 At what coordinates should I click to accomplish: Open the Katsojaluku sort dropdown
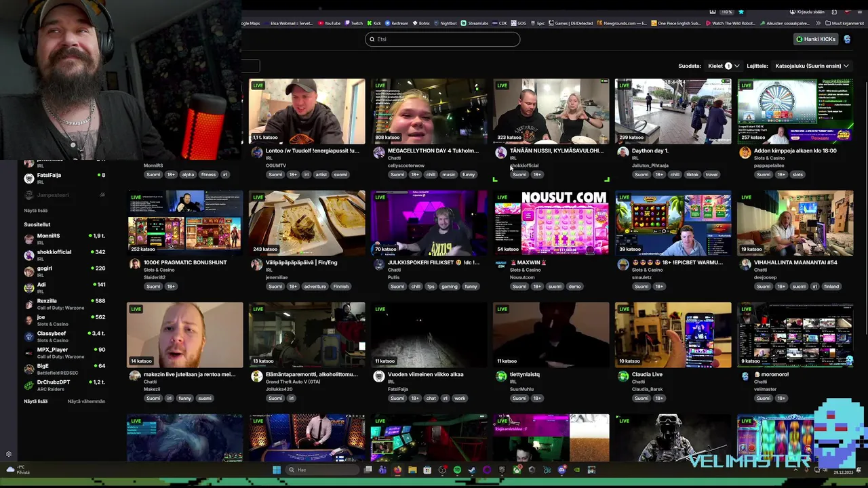(812, 66)
